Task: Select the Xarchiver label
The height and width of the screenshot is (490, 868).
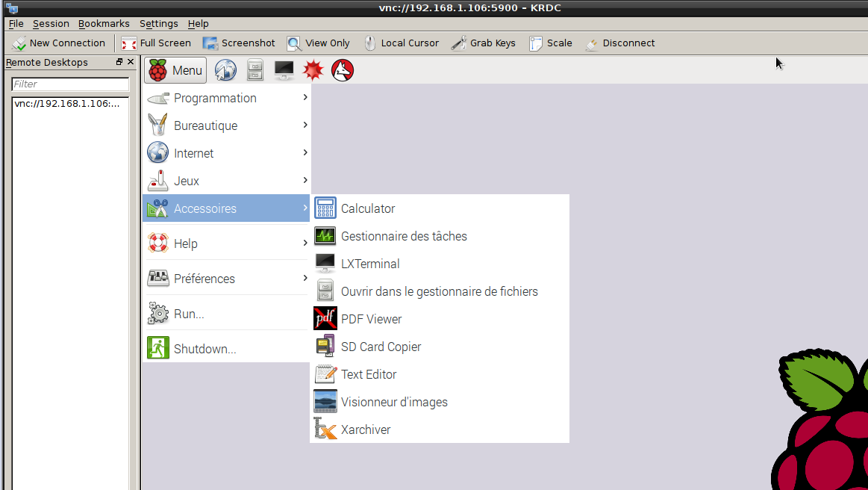Action: 366,429
